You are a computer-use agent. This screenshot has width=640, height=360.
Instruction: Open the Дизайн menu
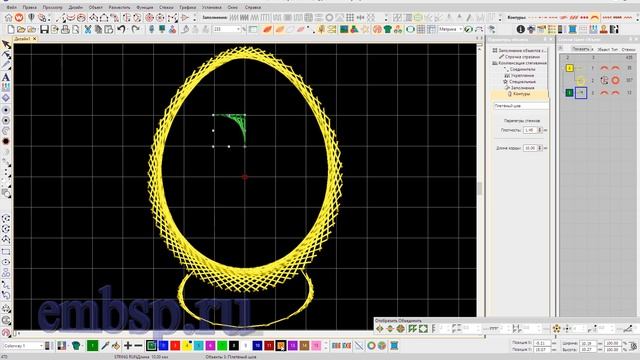tap(76, 7)
